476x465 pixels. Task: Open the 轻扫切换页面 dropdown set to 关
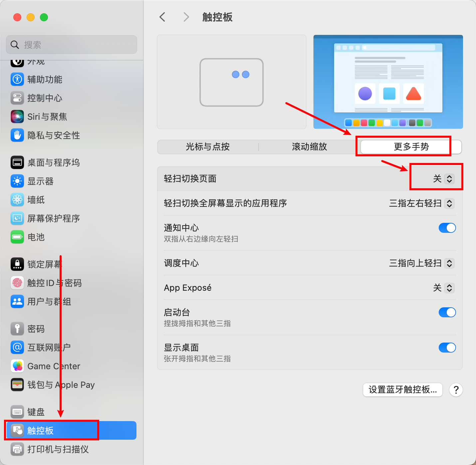click(x=443, y=179)
